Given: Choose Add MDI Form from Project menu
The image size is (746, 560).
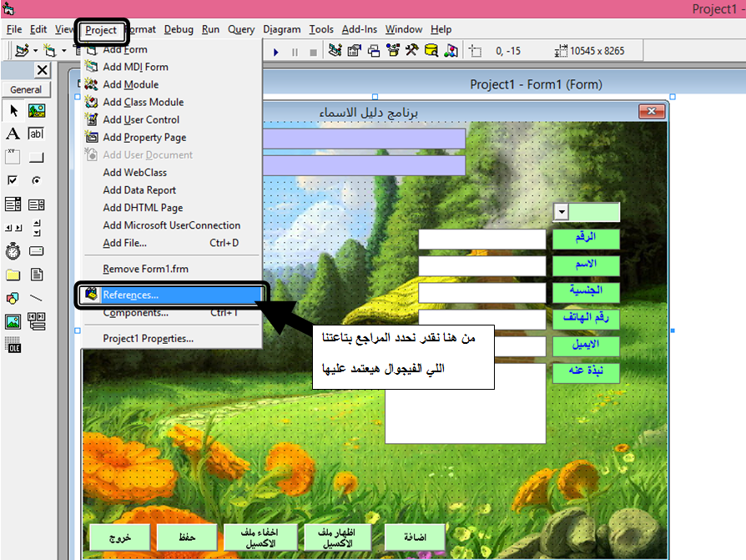Looking at the screenshot, I should [x=135, y=67].
